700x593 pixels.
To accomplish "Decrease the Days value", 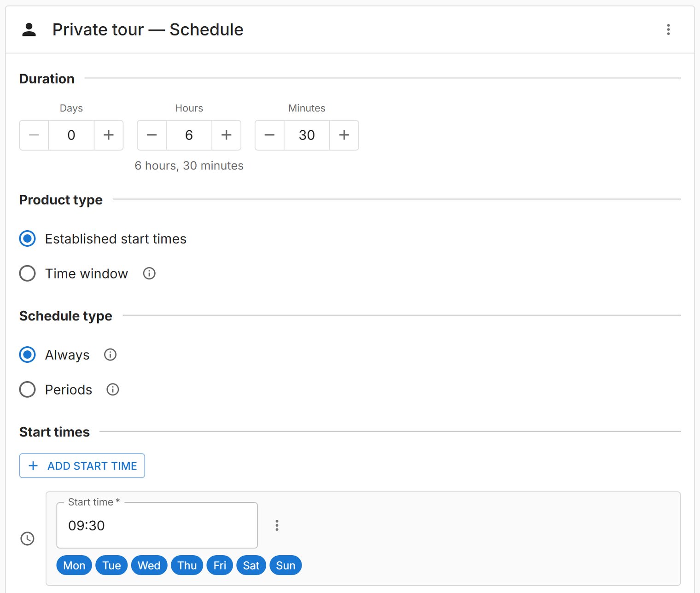I will click(34, 135).
